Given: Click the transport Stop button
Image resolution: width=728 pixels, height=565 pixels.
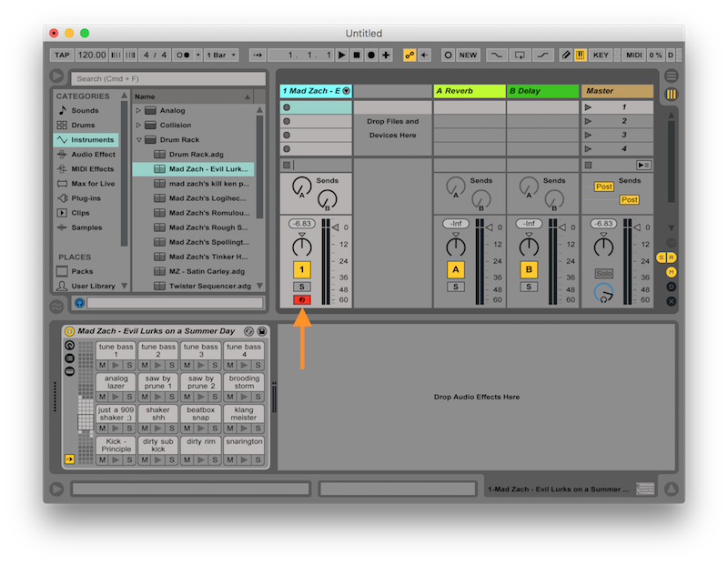Looking at the screenshot, I should pyautogui.click(x=357, y=55).
